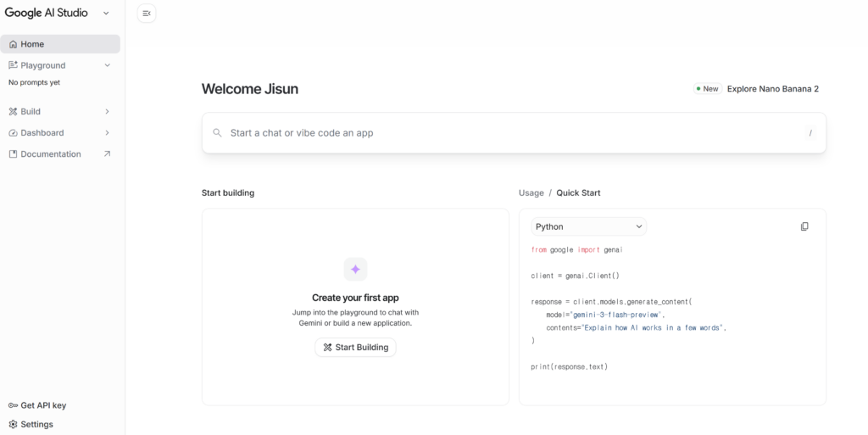Focus the Start a chat or vibe code input
Viewport: 868px width, 435px height.
coord(514,133)
